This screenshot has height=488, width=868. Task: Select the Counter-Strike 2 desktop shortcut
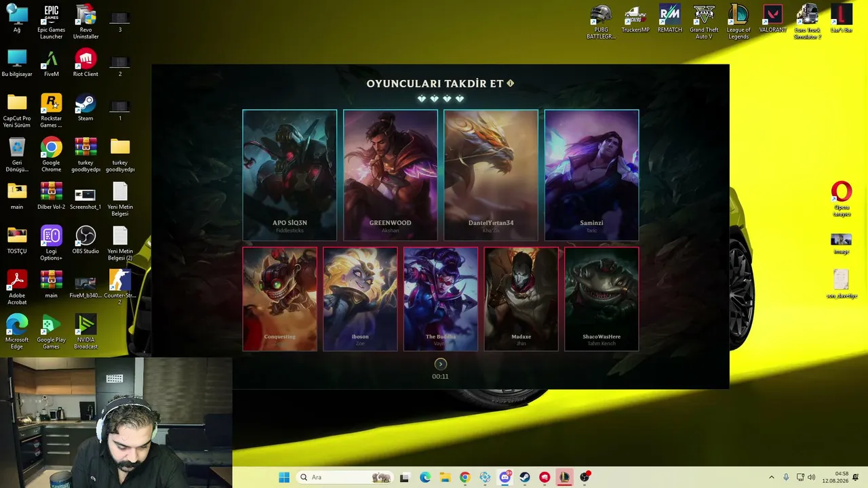click(120, 287)
